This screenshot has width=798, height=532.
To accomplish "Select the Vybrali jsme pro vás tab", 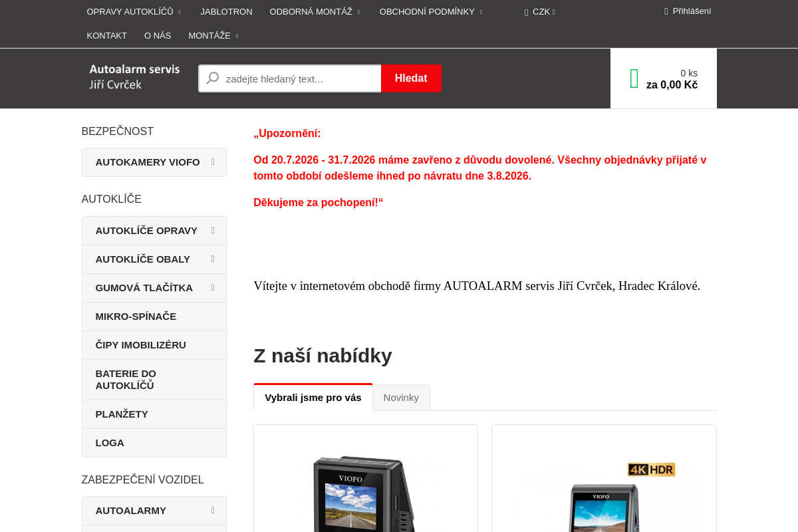I will (x=313, y=398).
